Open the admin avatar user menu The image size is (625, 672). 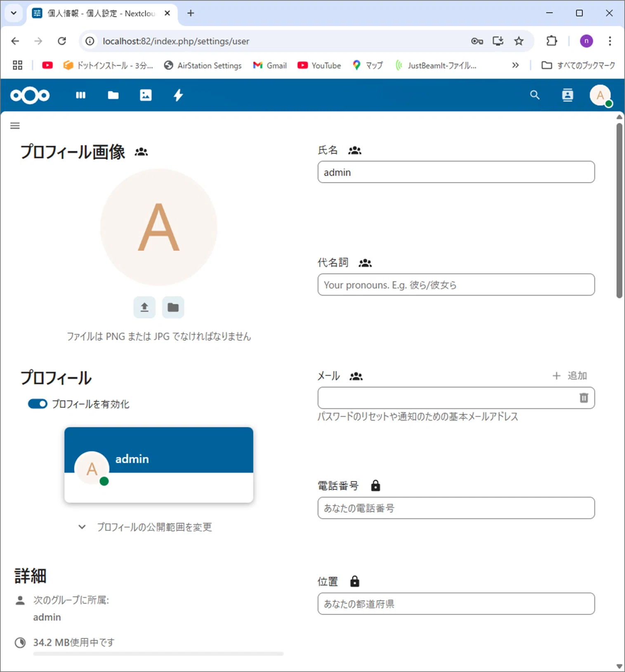(600, 95)
